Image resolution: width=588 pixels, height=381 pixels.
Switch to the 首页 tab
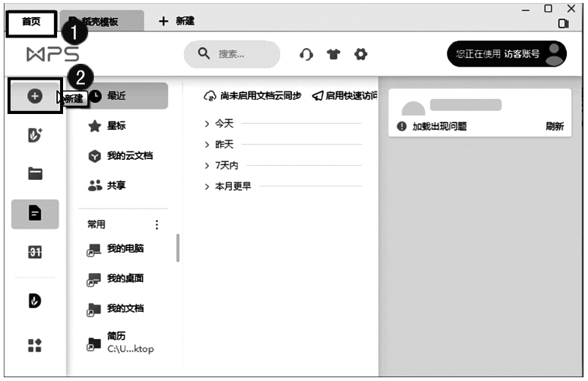pos(32,22)
